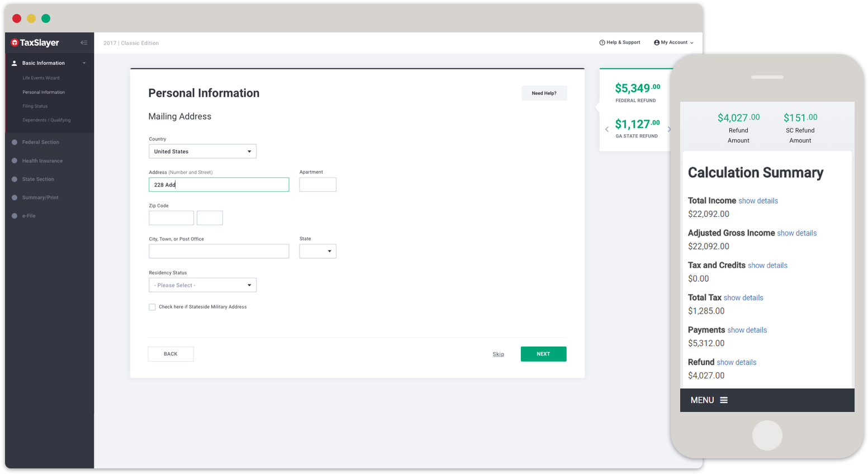The width and height of the screenshot is (868, 474).
Task: Go to Federal Section
Action: [x=41, y=142]
